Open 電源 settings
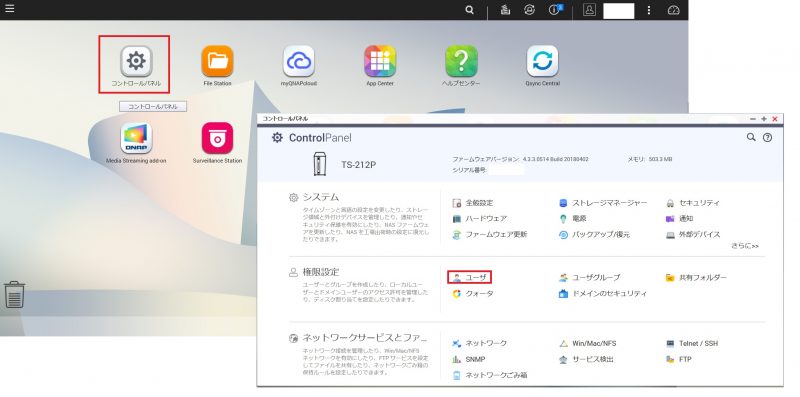Viewport: 800px width, 397px height. [572, 218]
